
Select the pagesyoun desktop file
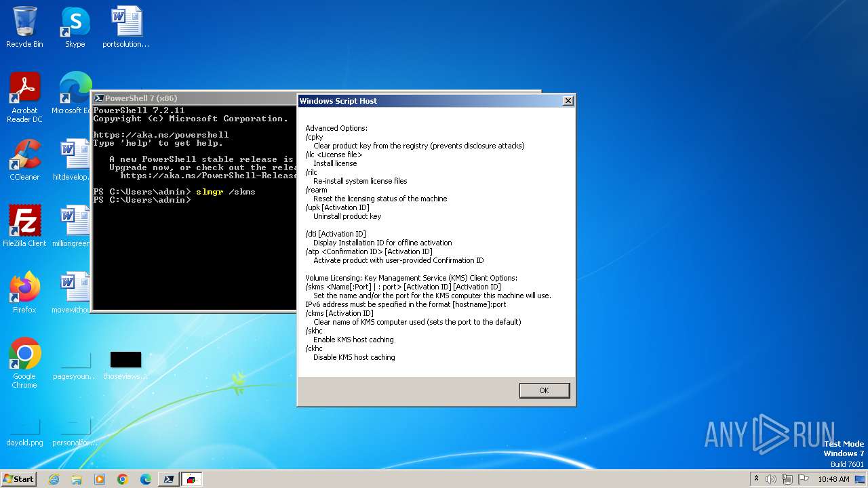point(75,364)
